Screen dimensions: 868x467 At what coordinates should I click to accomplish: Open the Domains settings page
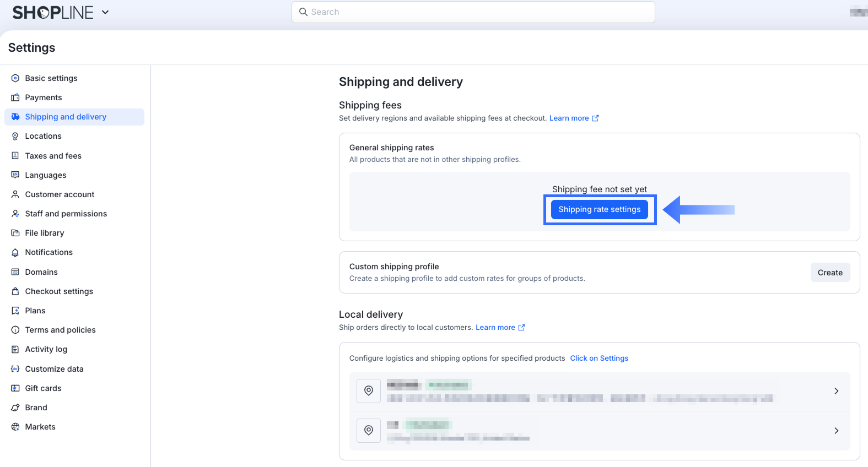41,272
